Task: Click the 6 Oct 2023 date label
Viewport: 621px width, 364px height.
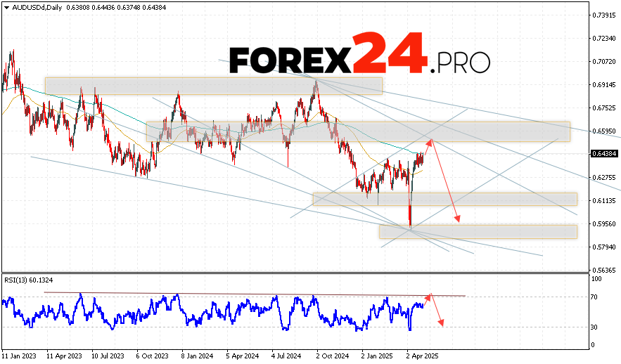Action: [153, 356]
